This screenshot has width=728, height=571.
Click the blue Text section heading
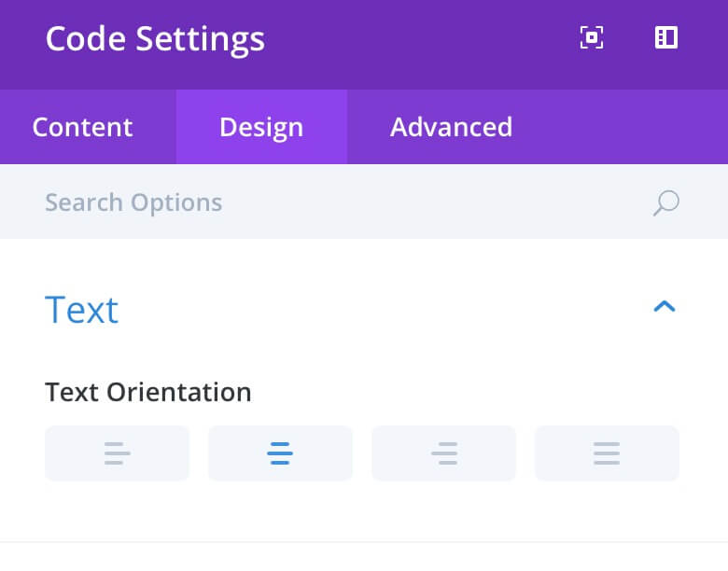coord(82,310)
